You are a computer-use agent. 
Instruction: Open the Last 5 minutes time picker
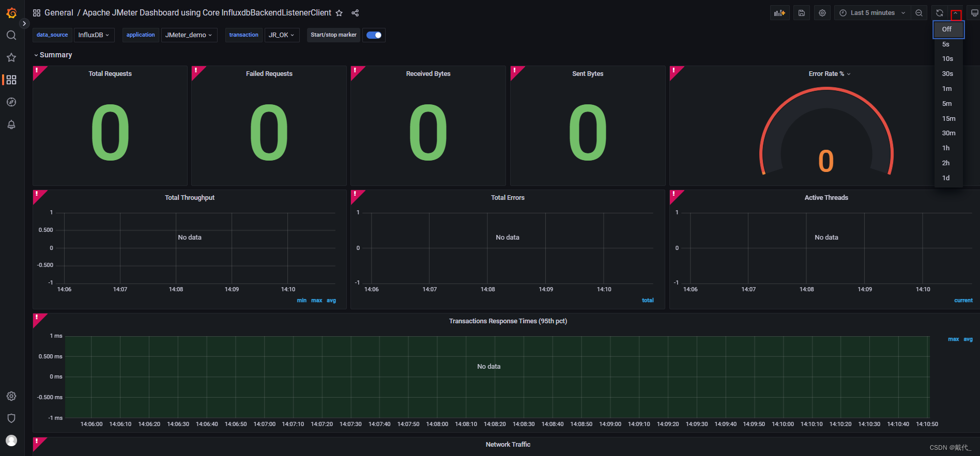click(872, 13)
